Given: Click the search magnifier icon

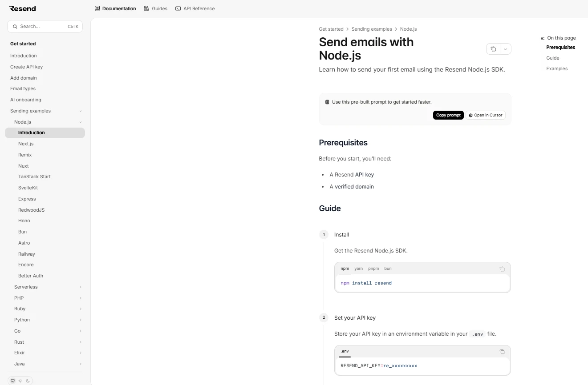Looking at the screenshot, I should click(x=15, y=27).
